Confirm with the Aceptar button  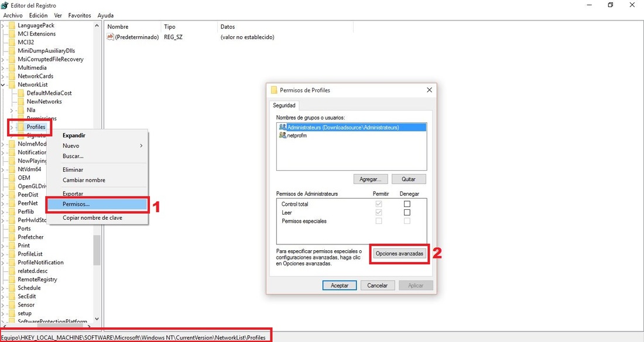[x=339, y=285]
